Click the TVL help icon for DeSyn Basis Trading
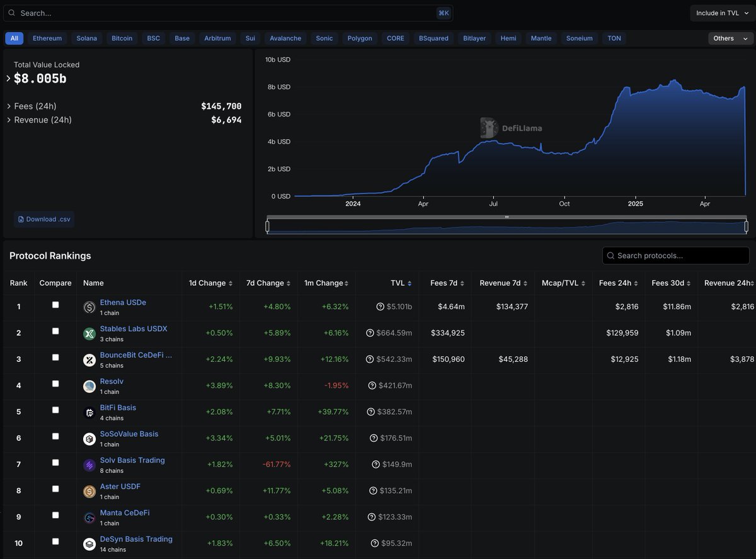756x559 pixels. point(375,543)
